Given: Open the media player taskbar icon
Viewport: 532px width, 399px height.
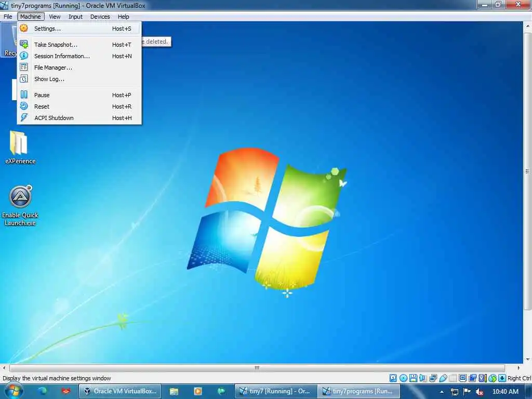Looking at the screenshot, I should [x=198, y=391].
